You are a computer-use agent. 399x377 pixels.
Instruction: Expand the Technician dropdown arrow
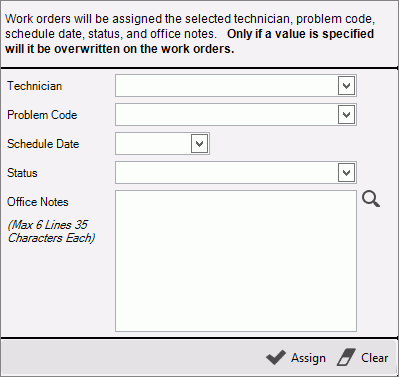[346, 86]
